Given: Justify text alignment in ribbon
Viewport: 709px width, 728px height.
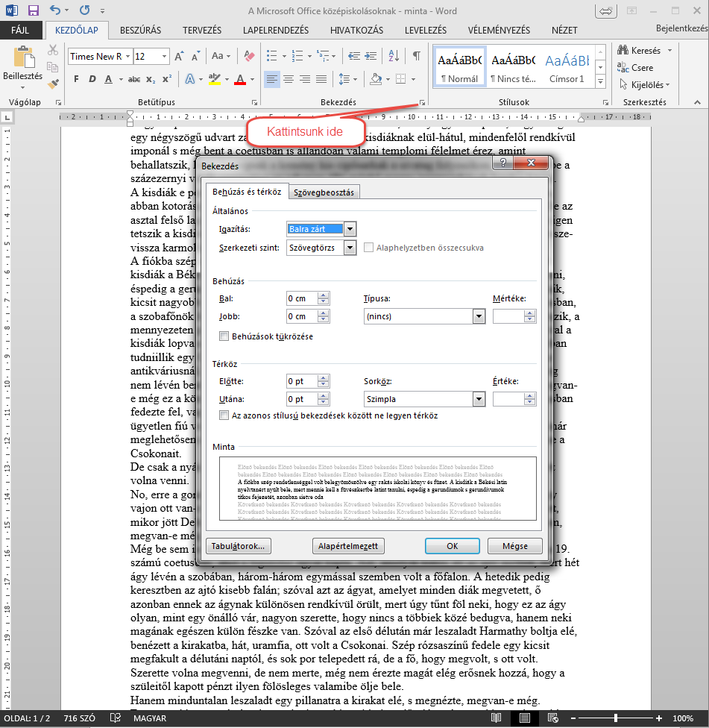Looking at the screenshot, I should tap(321, 79).
